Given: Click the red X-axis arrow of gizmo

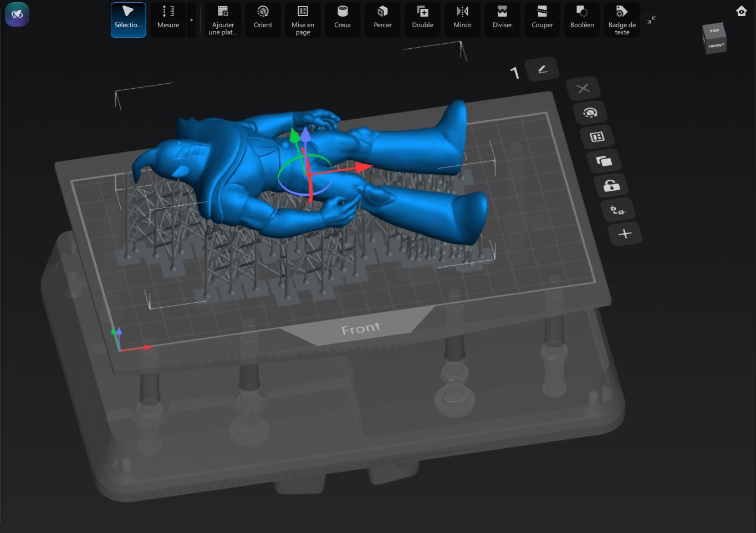Looking at the screenshot, I should coord(364,166).
